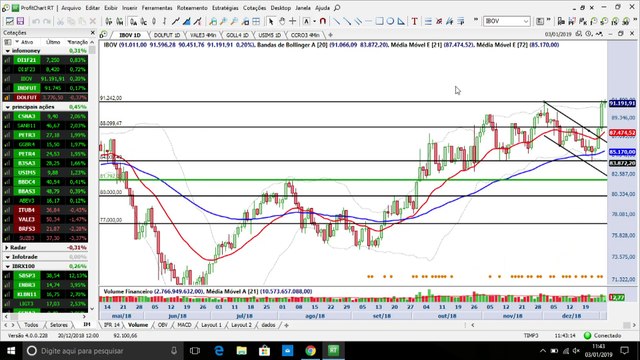Open the Fibonacci retracement lines tool

(428, 21)
